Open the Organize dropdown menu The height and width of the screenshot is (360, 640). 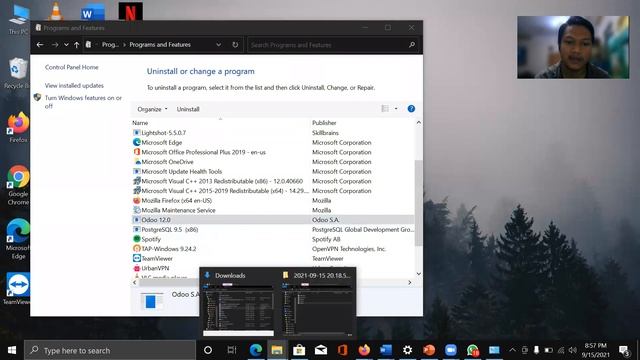tap(152, 109)
